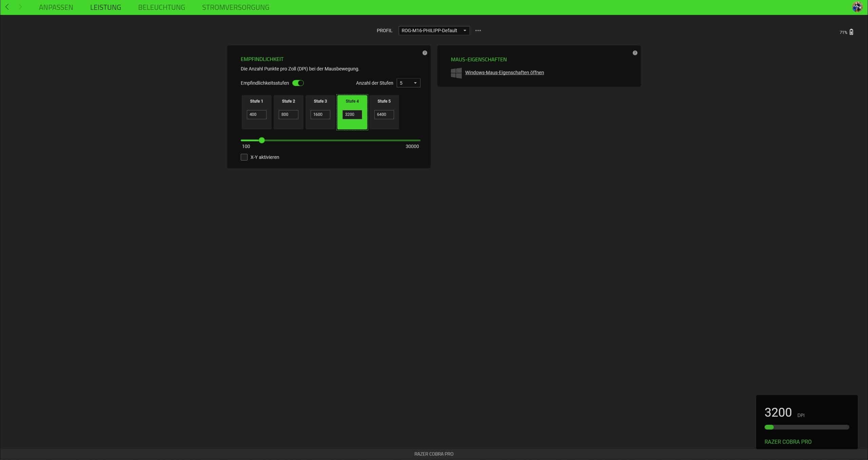The width and height of the screenshot is (868, 460).
Task: Click the Windows logo icon
Action: click(456, 73)
